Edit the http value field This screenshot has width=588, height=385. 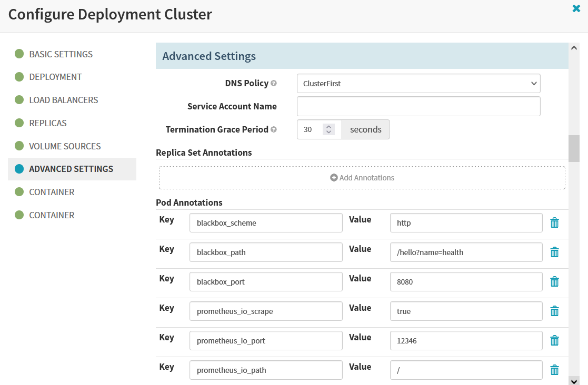(x=466, y=223)
